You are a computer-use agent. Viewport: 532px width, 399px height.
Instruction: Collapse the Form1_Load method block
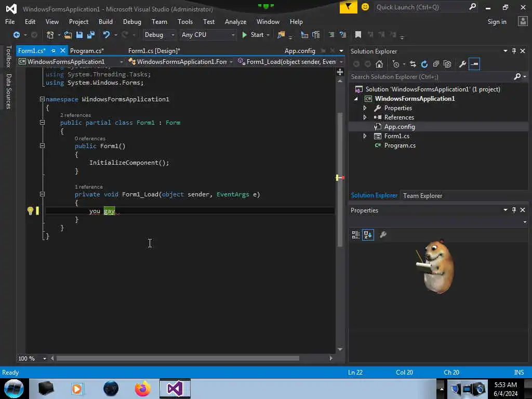42,194
